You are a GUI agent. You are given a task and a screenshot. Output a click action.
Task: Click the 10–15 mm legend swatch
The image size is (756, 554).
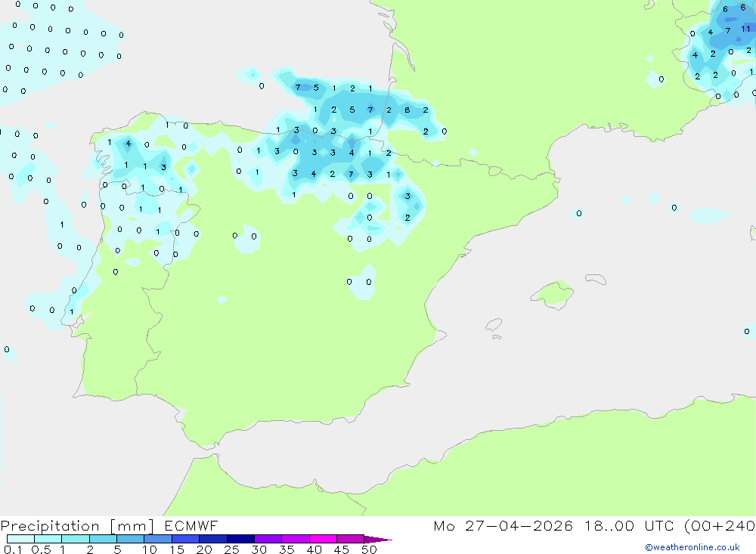coord(158,539)
